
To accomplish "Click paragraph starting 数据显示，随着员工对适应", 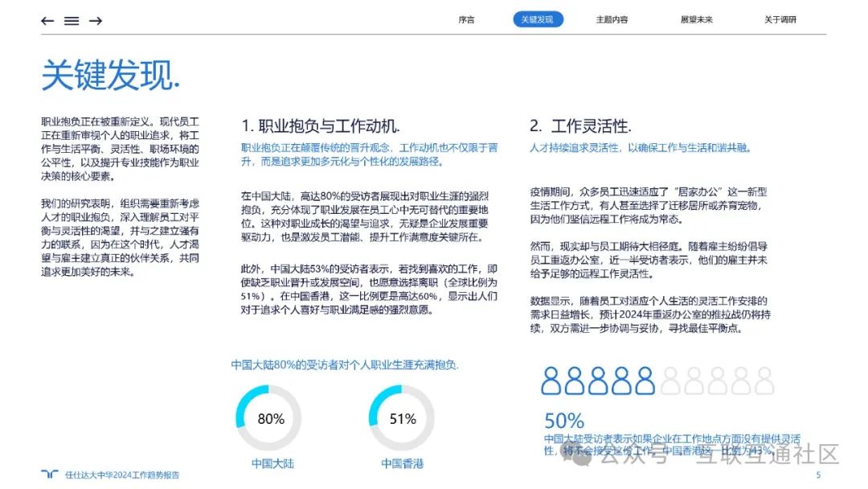I will coord(650,314).
